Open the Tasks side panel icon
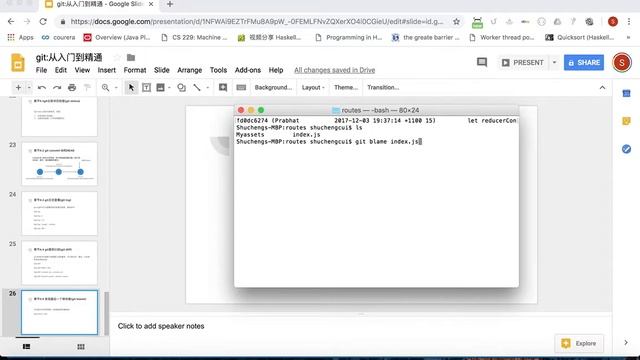 pyautogui.click(x=627, y=149)
